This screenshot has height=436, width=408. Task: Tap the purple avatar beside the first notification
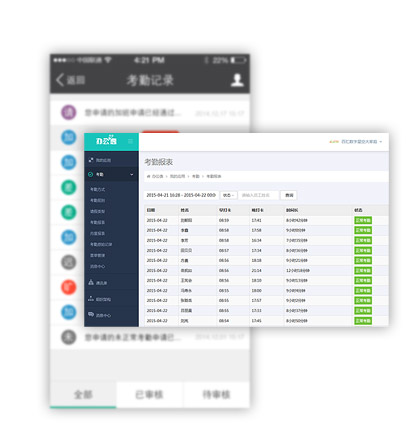click(x=69, y=112)
